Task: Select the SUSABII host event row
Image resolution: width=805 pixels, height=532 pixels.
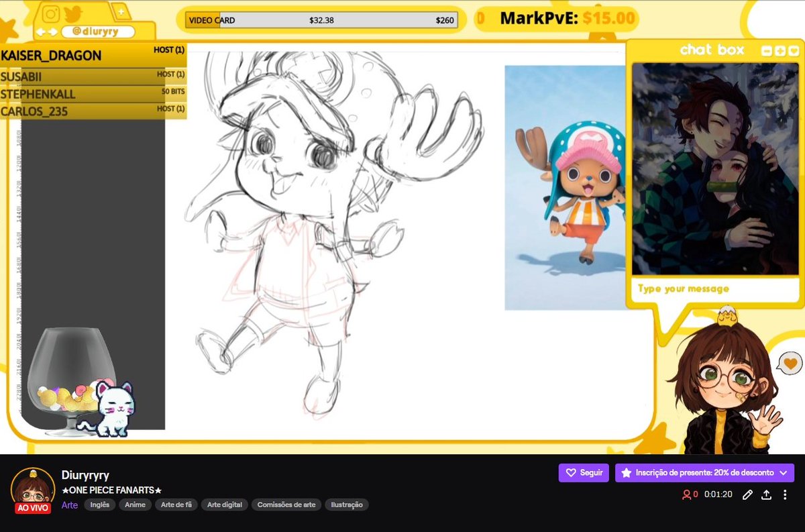Action: [93, 76]
